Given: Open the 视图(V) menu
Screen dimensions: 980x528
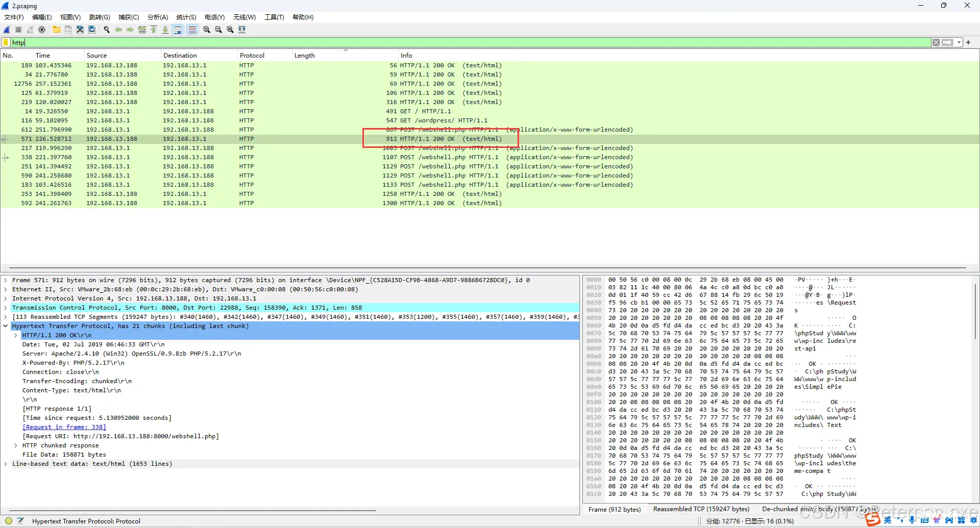Looking at the screenshot, I should point(70,17).
